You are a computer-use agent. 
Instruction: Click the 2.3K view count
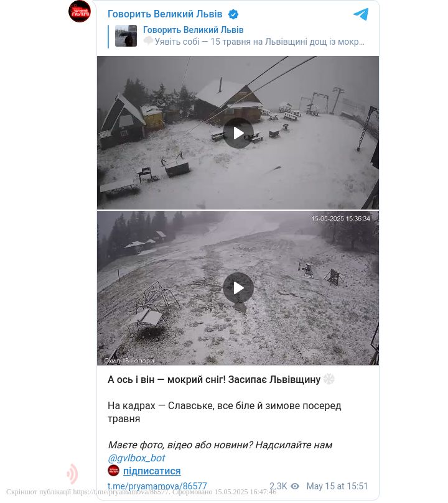(x=278, y=486)
